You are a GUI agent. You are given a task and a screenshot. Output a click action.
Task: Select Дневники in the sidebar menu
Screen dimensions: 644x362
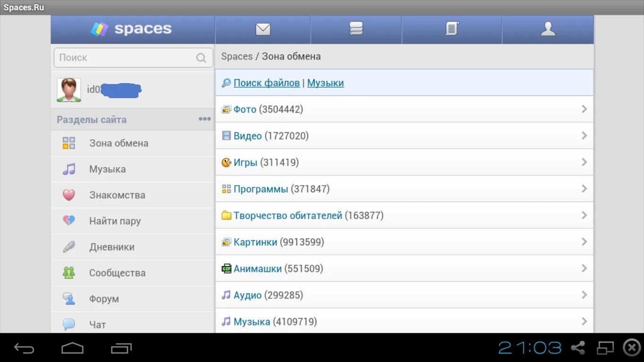click(133, 247)
